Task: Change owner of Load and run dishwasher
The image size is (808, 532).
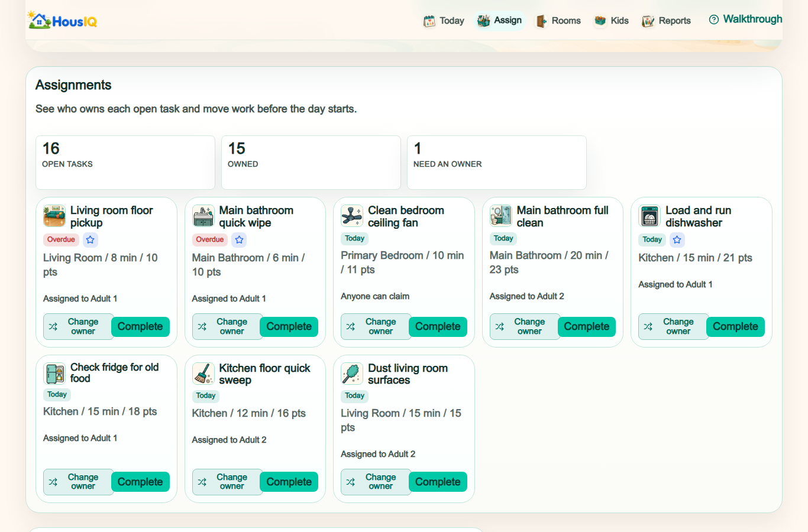Action: pyautogui.click(x=673, y=326)
